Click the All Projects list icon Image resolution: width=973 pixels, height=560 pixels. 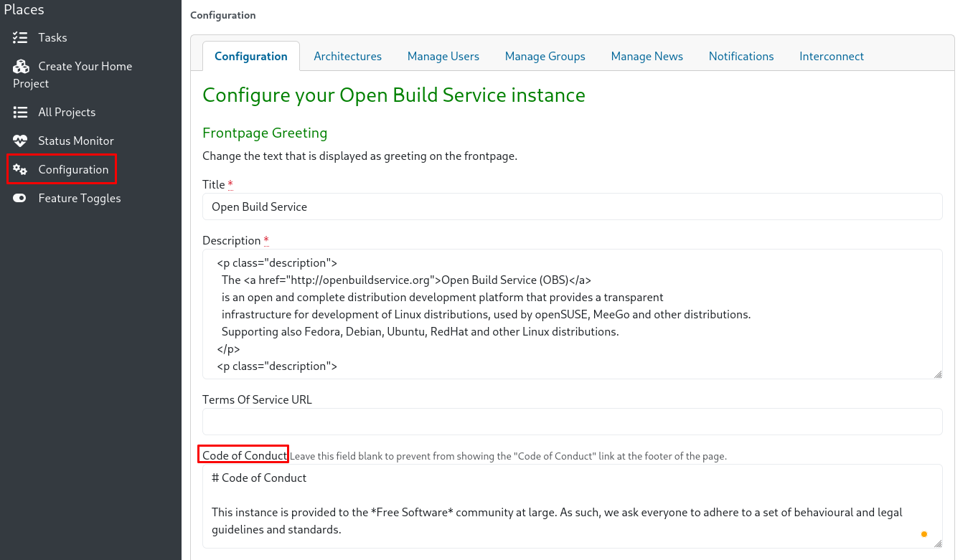20,113
